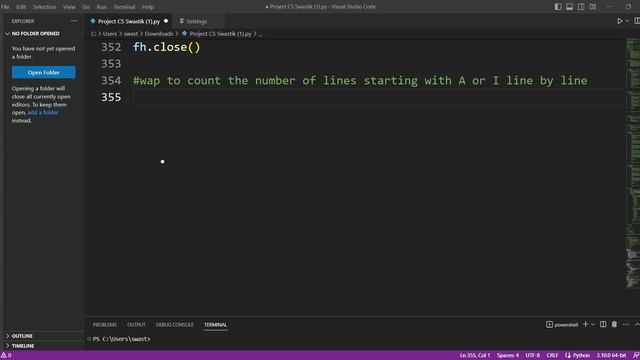Click the code minimap on the right
The image size is (640, 360).
pos(633,163)
